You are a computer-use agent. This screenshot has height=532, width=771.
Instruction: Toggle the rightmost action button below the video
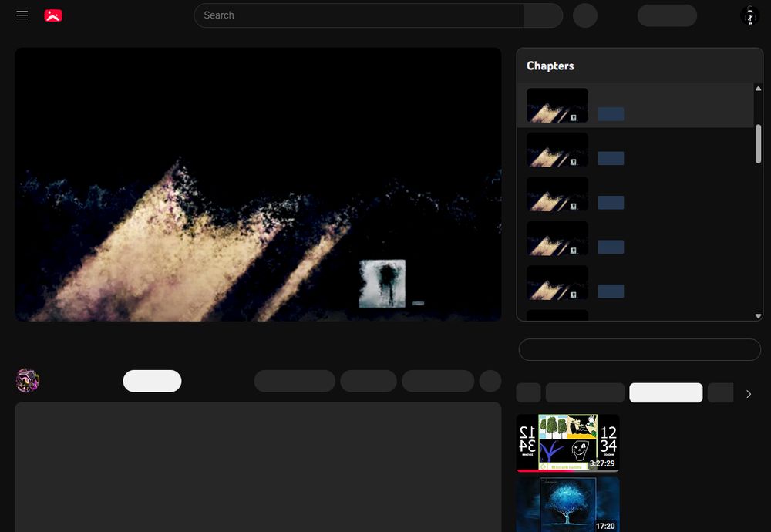[x=490, y=380]
